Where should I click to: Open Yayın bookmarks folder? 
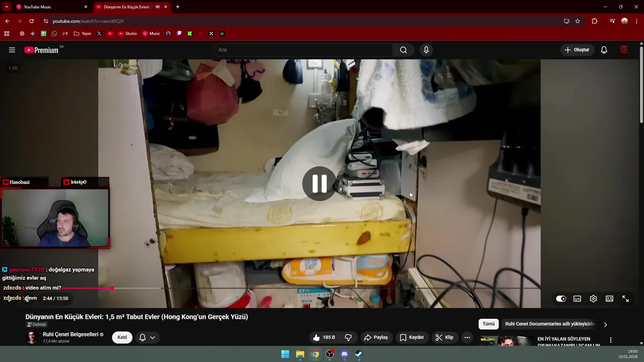click(x=83, y=34)
